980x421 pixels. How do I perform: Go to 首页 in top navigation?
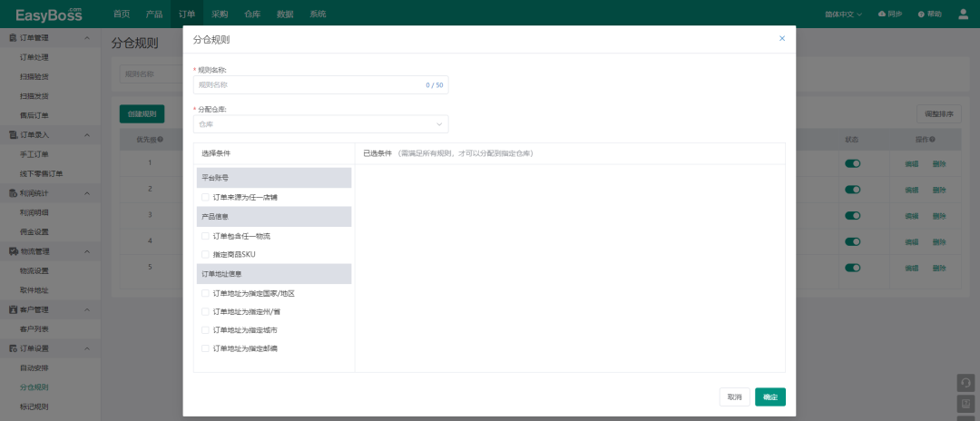pyautogui.click(x=122, y=14)
